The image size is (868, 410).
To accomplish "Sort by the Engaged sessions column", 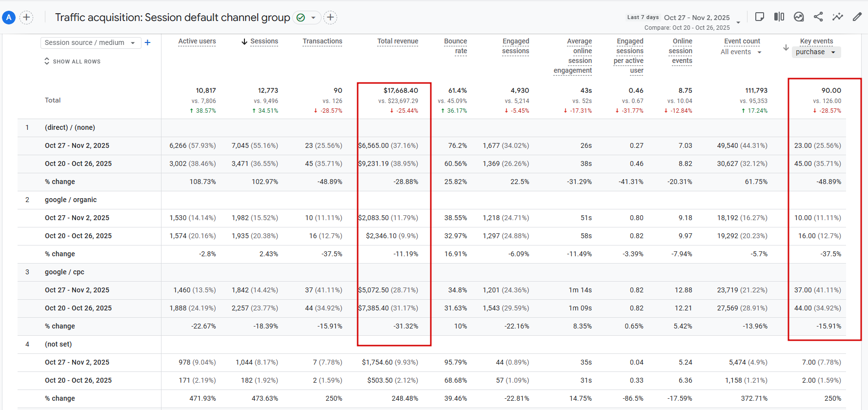I will 516,46.
